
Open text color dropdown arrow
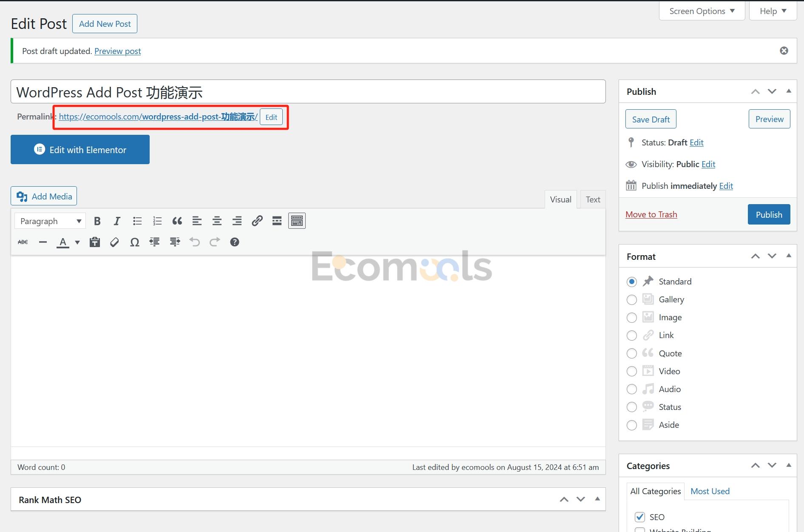tap(77, 242)
